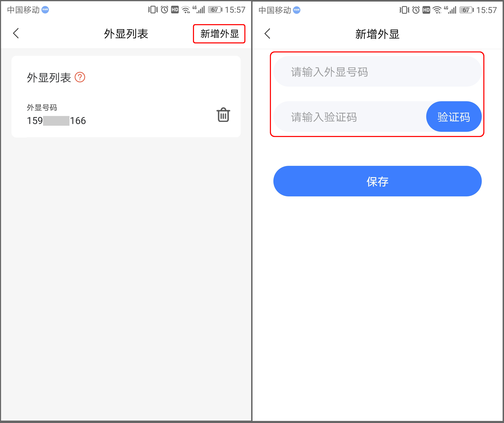The image size is (504, 423).
Task: Tap the left screen's alarm clock status icon
Action: click(x=164, y=10)
